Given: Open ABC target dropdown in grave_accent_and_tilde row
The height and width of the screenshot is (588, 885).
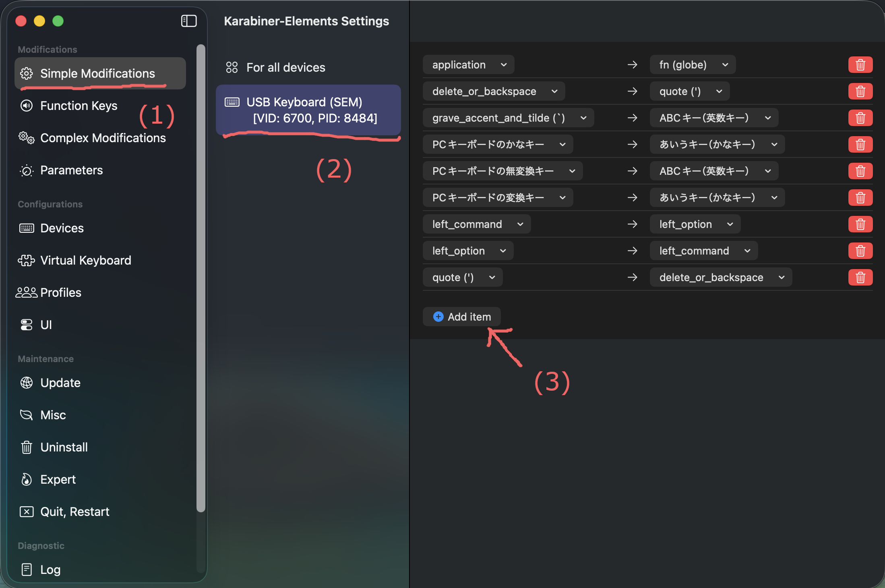Looking at the screenshot, I should 714,118.
